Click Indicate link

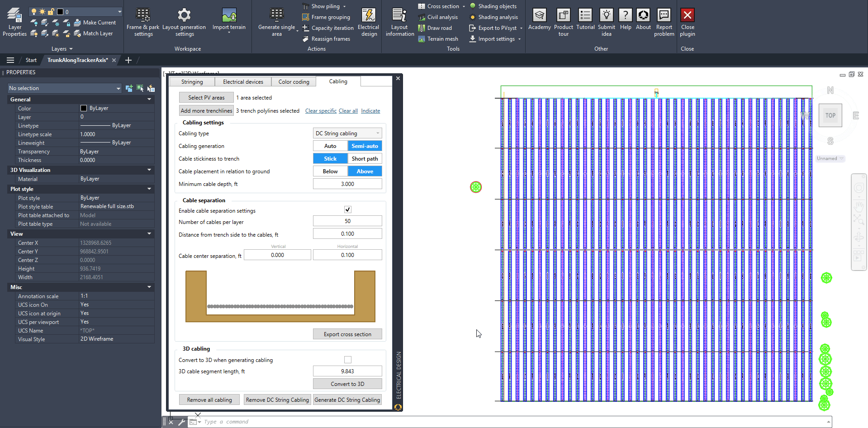(x=370, y=111)
